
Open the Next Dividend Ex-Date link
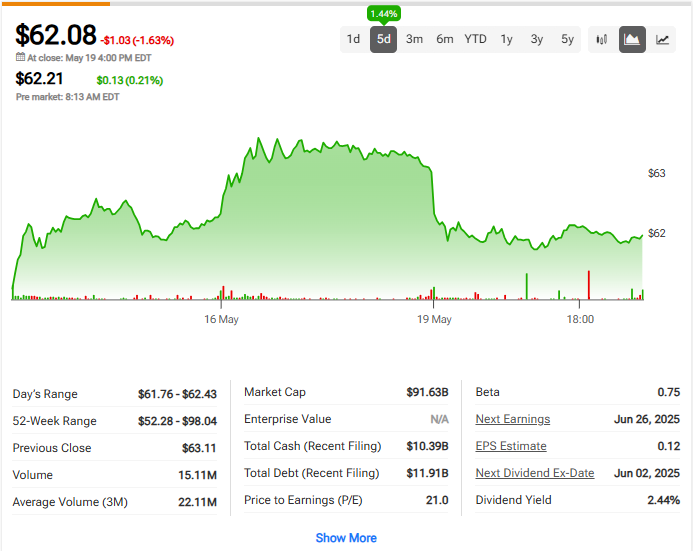[x=535, y=473]
